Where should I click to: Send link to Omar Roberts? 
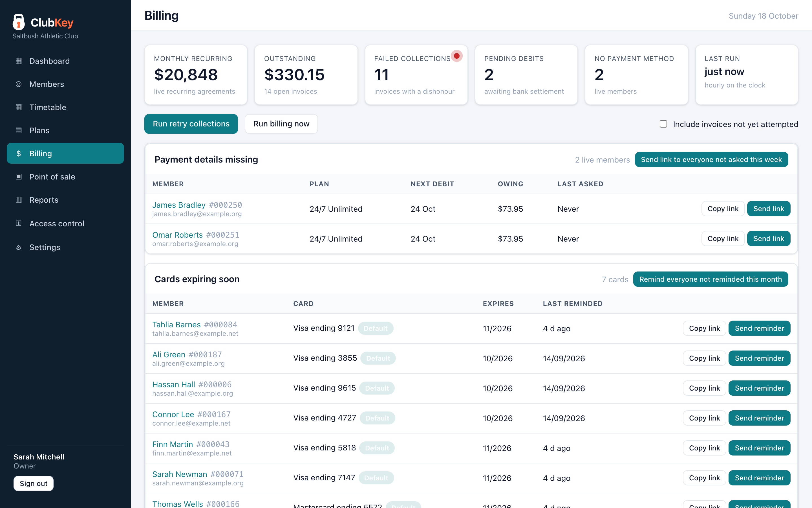pos(768,238)
